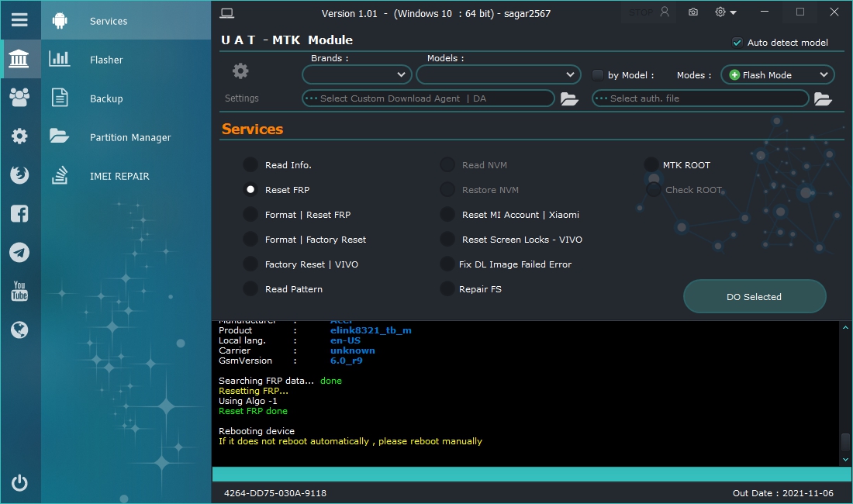This screenshot has height=504, width=853.
Task: Toggle Auto detect model checkbox
Action: point(737,43)
